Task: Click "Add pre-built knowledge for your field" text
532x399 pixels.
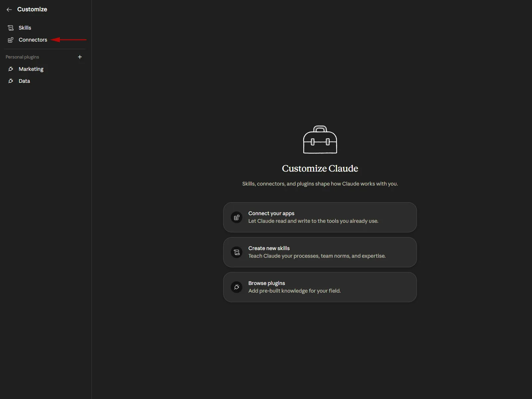Action: tap(295, 291)
